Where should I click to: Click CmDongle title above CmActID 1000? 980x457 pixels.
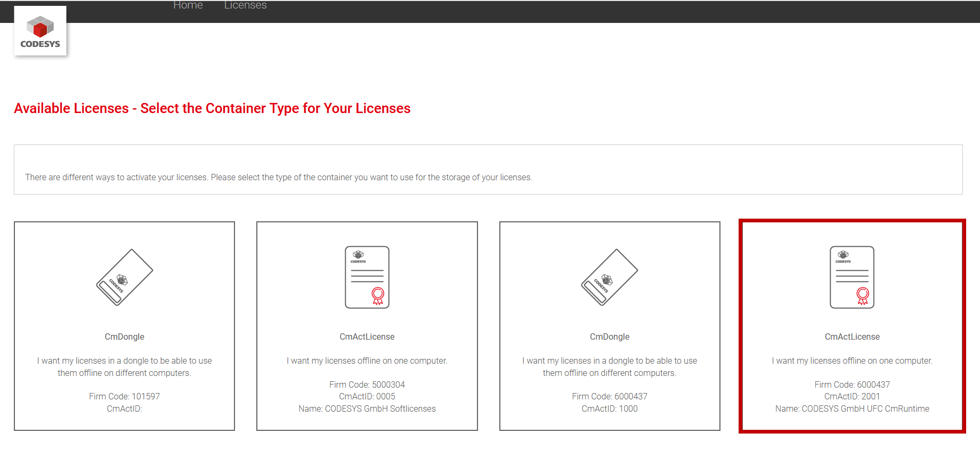click(x=610, y=336)
